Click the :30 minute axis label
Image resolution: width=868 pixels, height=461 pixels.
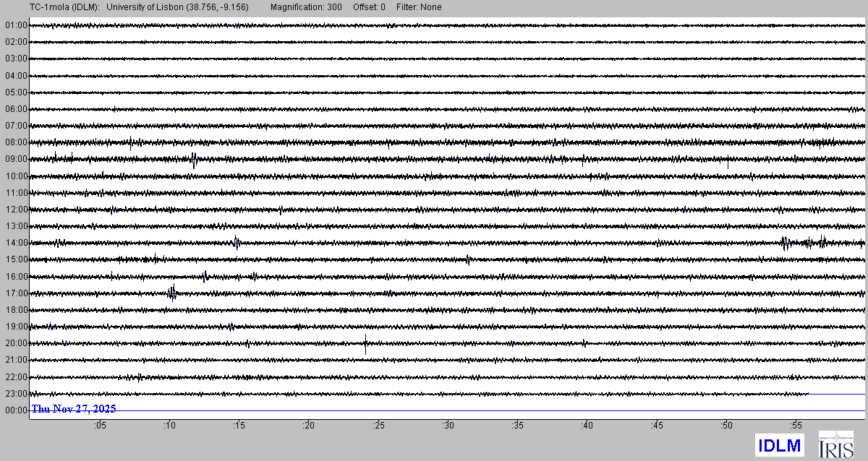tap(448, 426)
